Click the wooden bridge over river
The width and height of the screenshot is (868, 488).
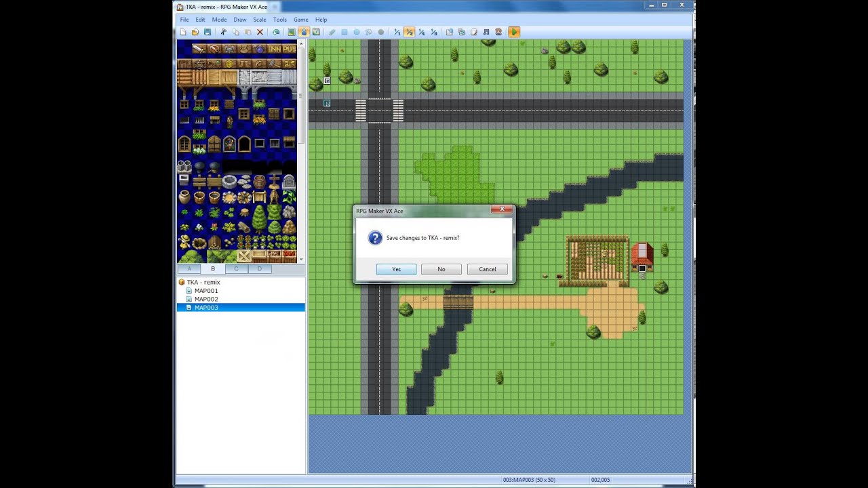coord(458,302)
